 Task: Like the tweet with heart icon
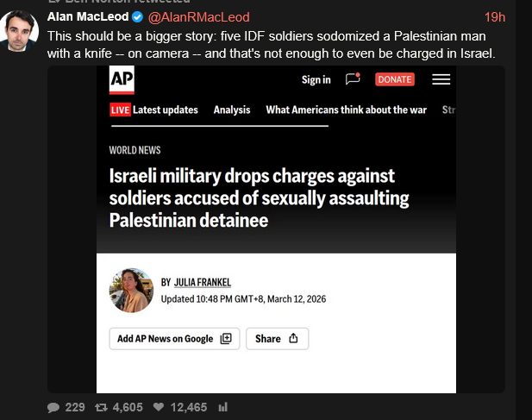click(x=158, y=407)
